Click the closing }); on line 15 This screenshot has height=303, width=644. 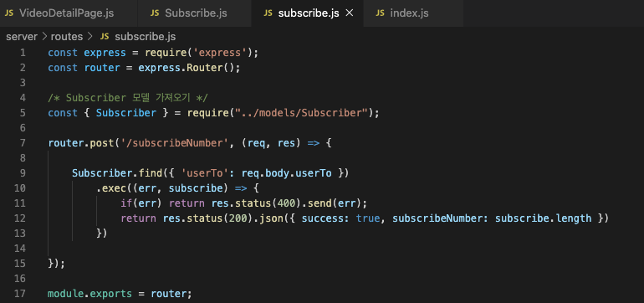57,264
